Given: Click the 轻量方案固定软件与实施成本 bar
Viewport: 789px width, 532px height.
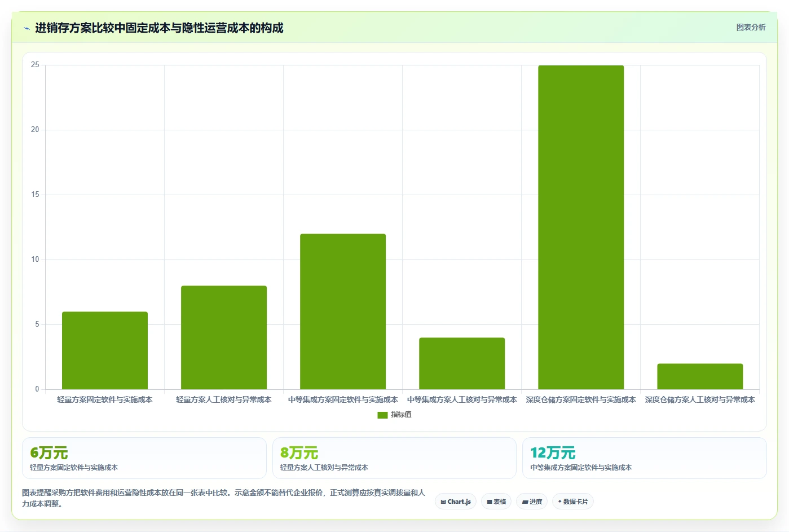Looking at the screenshot, I should [x=105, y=350].
